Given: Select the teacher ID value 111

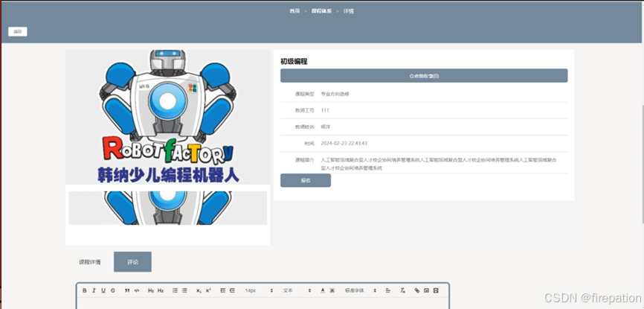Looking at the screenshot, I should coord(325,110).
